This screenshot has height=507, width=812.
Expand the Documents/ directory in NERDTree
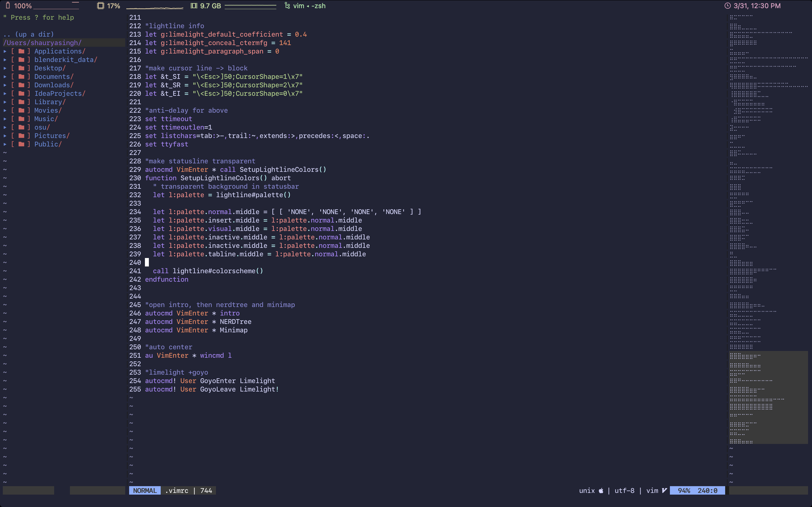[x=5, y=76]
